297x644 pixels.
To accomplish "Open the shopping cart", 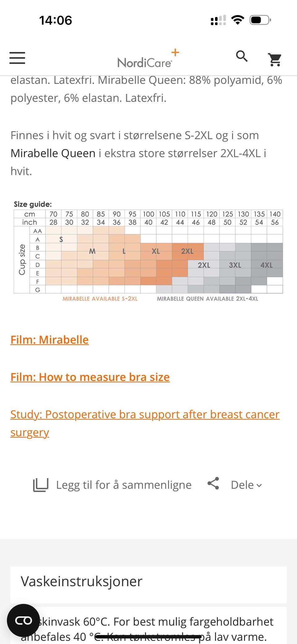I will coord(275,60).
